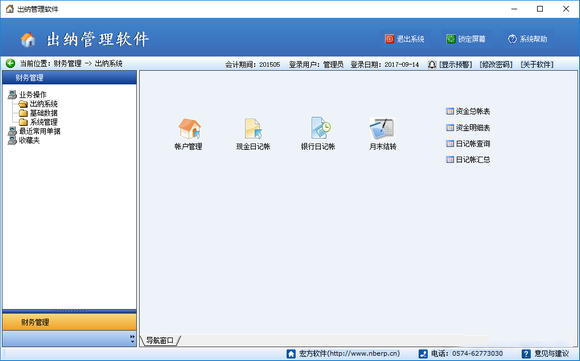Image resolution: width=580 pixels, height=361 pixels.
Task: Open [关于软件] link
Action: 537,65
